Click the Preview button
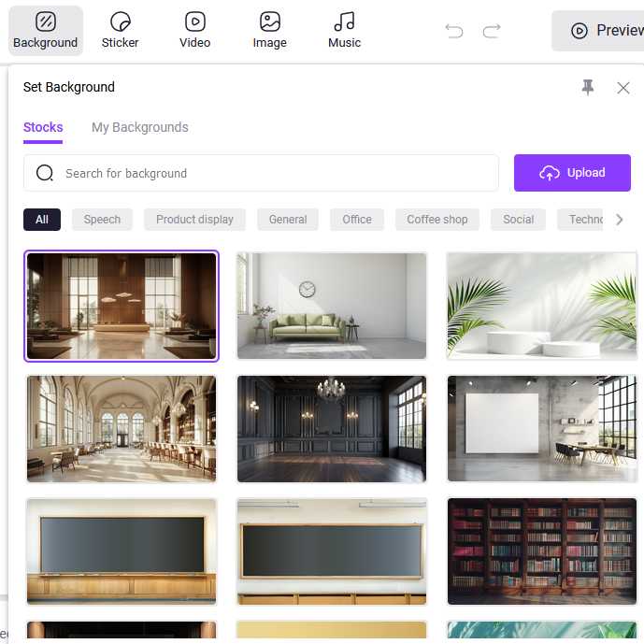Viewport: 644px width, 644px height. [x=598, y=31]
